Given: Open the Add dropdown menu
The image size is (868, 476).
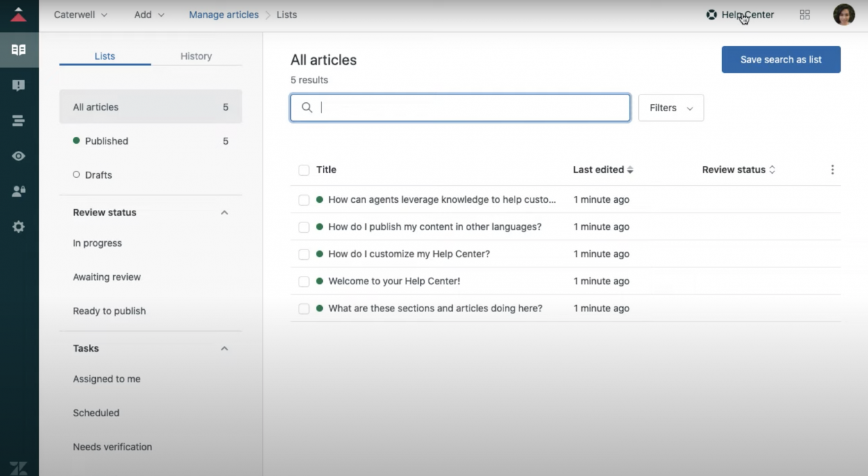Looking at the screenshot, I should pos(149,15).
